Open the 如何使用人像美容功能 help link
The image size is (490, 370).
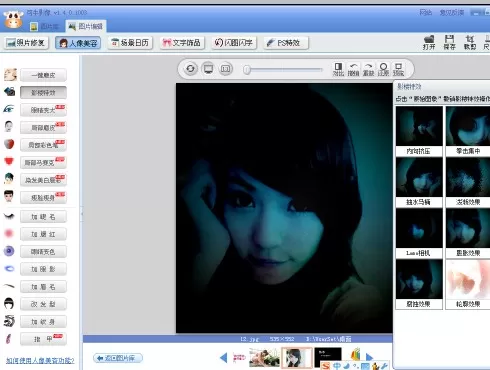40,360
